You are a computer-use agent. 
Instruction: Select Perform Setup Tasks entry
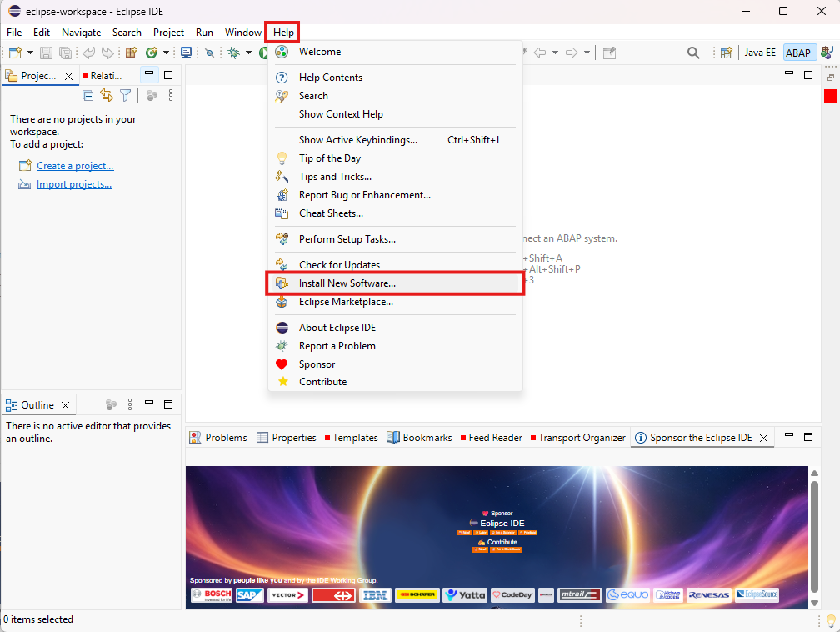395,239
